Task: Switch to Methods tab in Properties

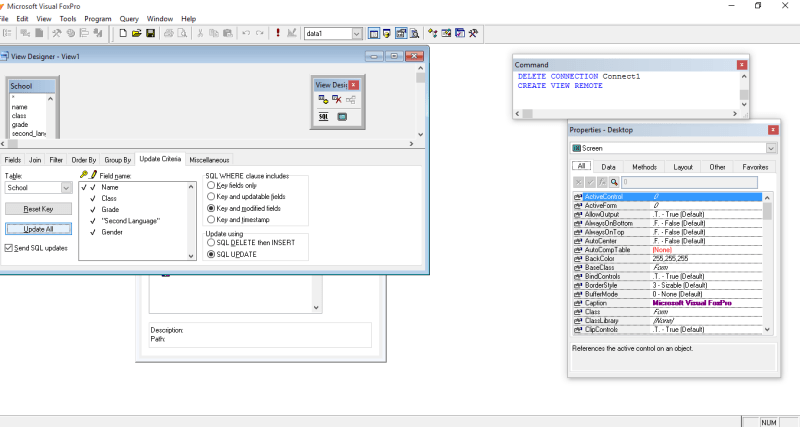Action: click(644, 167)
